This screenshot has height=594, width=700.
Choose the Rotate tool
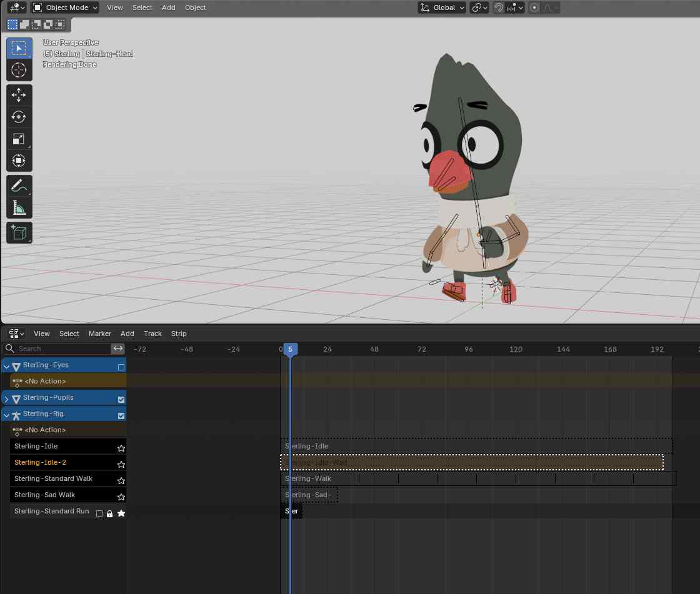[x=19, y=117]
